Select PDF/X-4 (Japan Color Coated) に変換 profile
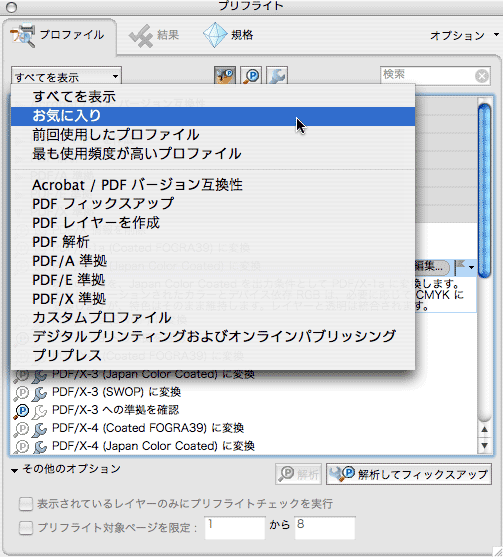The image size is (503, 557). pos(153,446)
